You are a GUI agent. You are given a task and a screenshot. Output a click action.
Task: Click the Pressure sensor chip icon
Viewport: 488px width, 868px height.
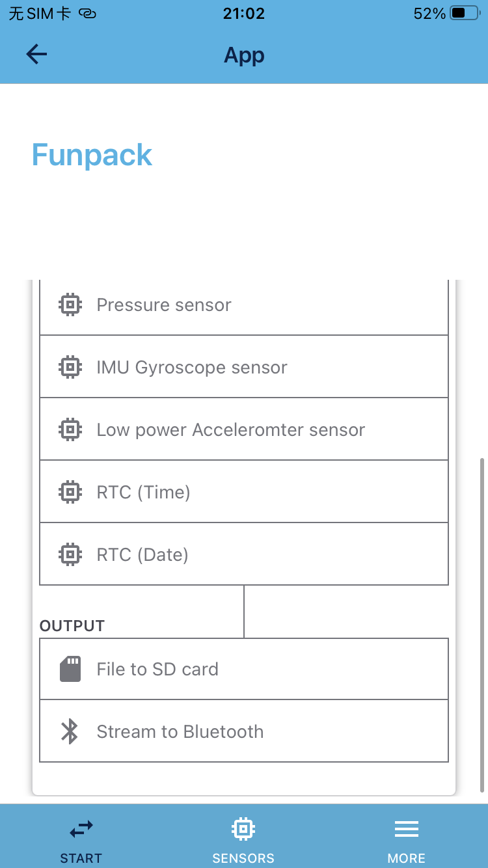(70, 305)
